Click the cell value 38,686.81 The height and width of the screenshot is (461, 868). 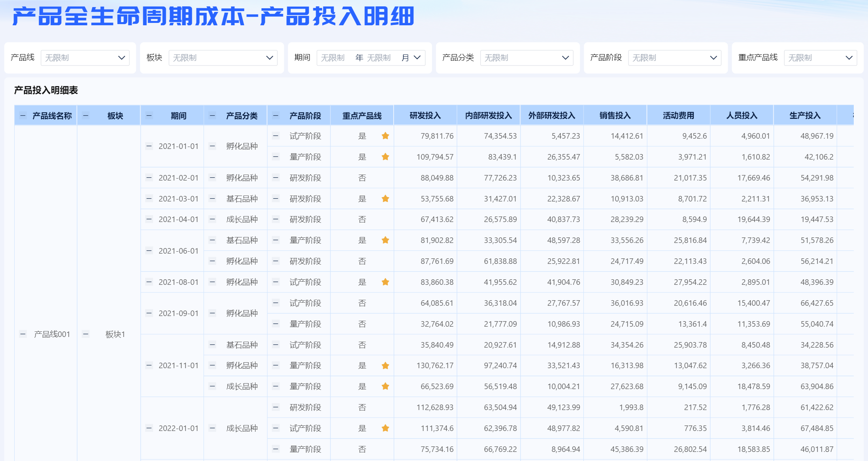[627, 178]
